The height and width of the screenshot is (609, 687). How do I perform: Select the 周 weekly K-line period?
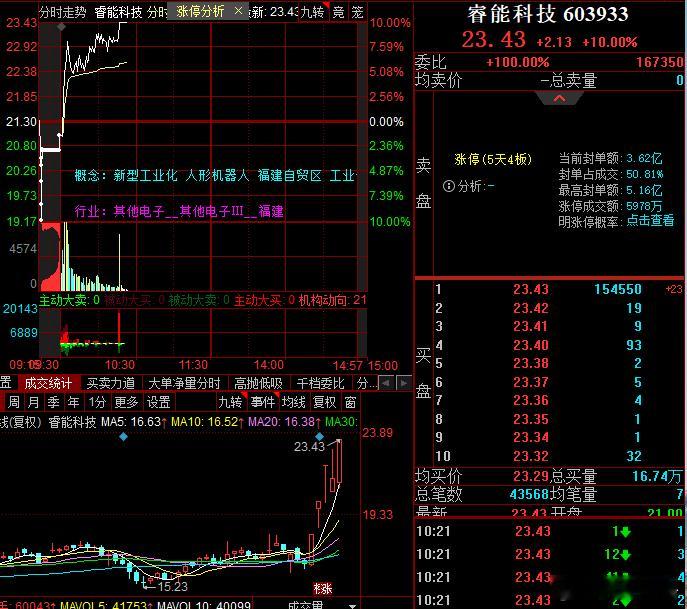(14, 402)
